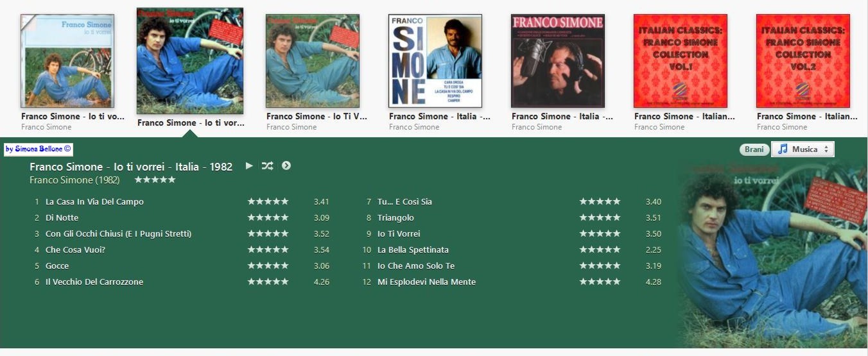
Task: Open Italian Classics Collection Vol.2 album
Action: [x=803, y=61]
